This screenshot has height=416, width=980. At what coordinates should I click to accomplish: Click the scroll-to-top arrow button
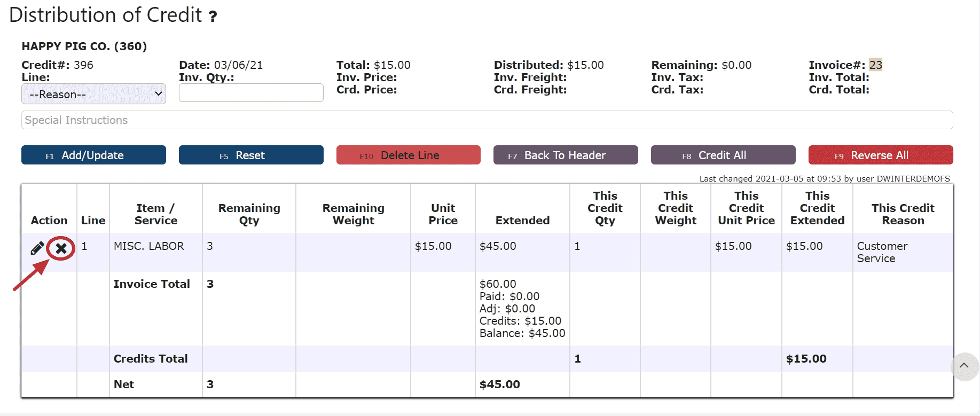pos(964,366)
